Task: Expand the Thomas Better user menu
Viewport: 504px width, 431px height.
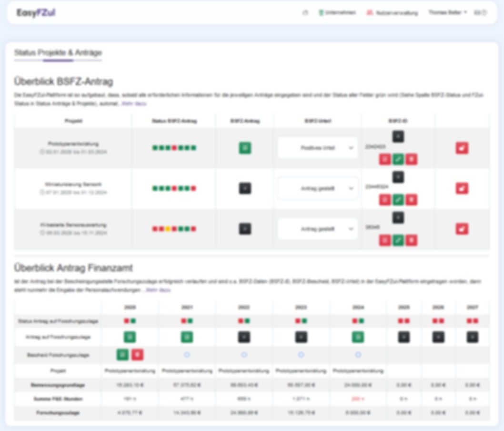Action: 447,13
